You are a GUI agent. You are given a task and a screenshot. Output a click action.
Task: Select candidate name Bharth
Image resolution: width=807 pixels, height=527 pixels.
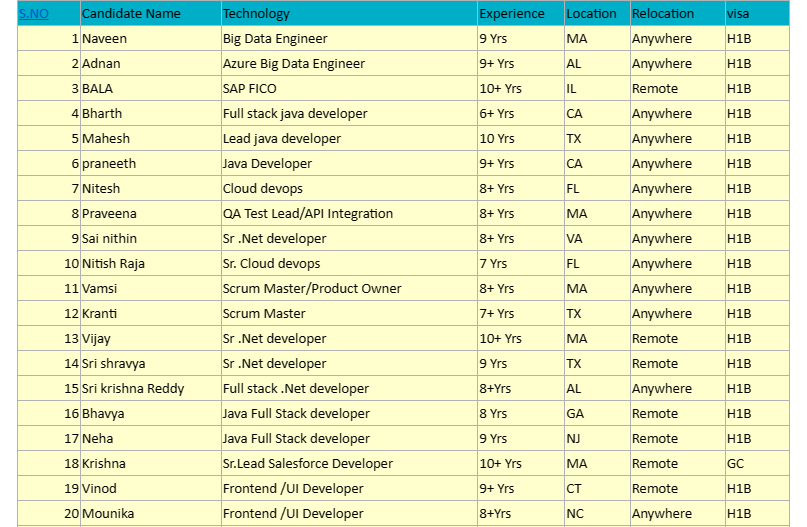tap(102, 114)
